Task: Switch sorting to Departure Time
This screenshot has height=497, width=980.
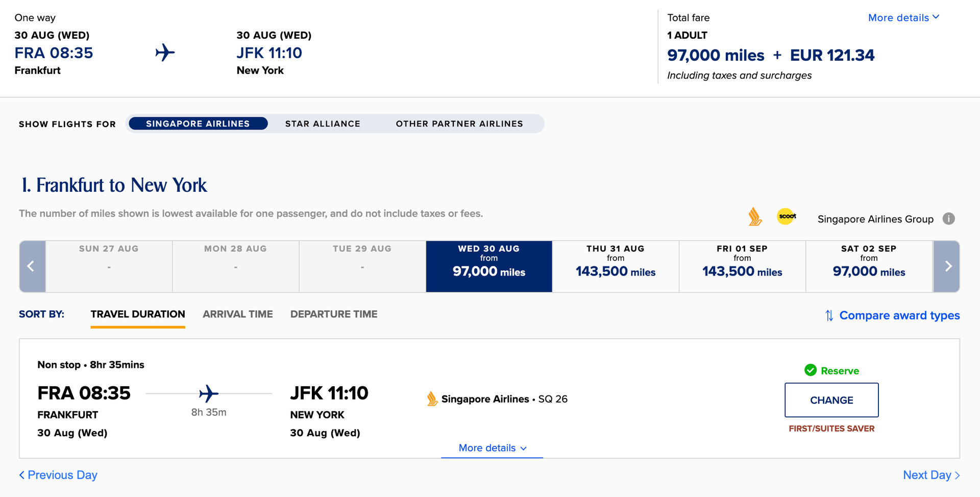Action: point(334,314)
